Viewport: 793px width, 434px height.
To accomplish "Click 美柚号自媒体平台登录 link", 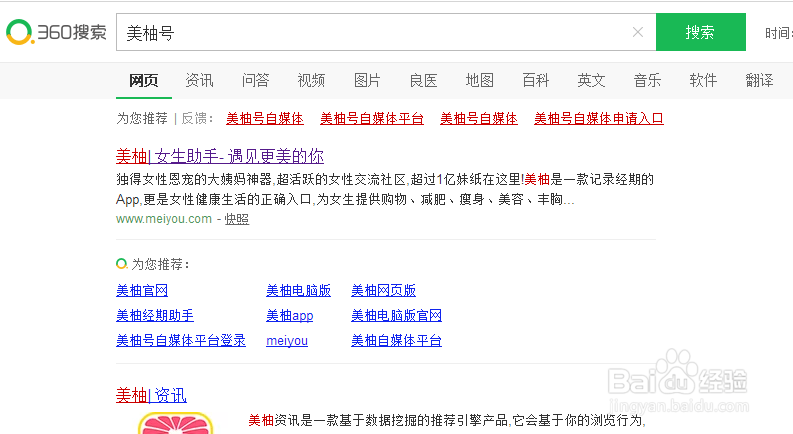I will 181,340.
